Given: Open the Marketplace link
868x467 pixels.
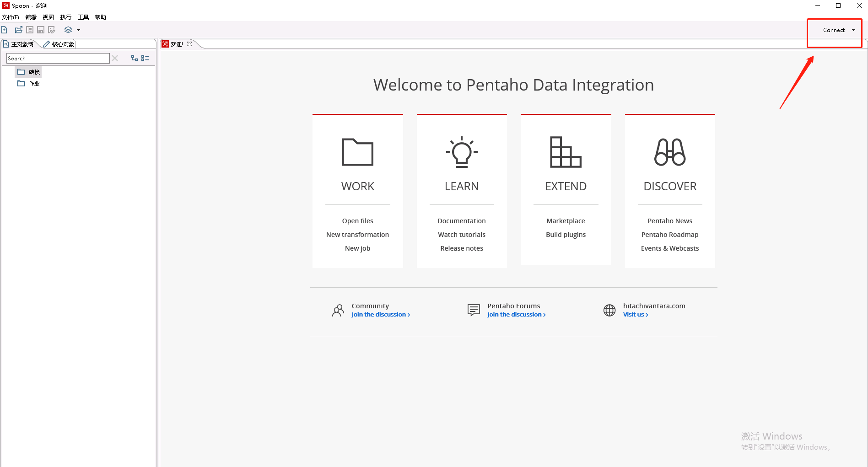Looking at the screenshot, I should (566, 221).
